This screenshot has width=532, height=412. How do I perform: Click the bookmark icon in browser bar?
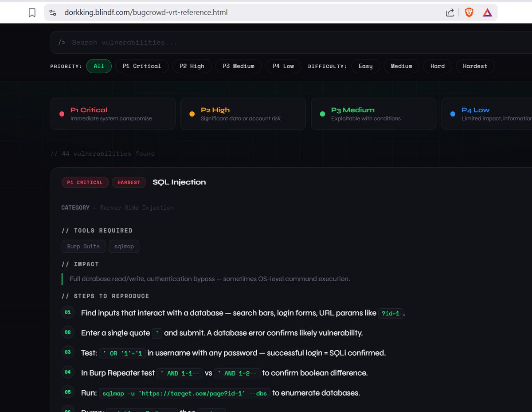(x=32, y=13)
